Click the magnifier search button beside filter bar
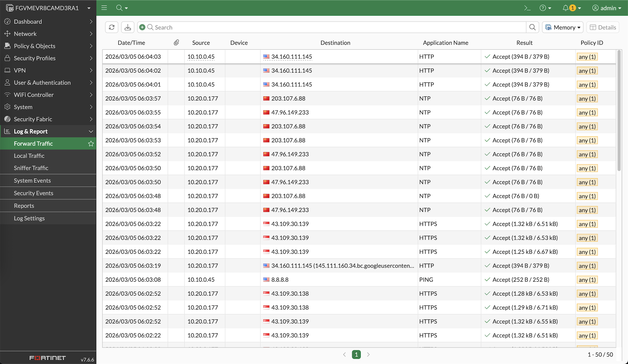The image size is (628, 364). (532, 27)
